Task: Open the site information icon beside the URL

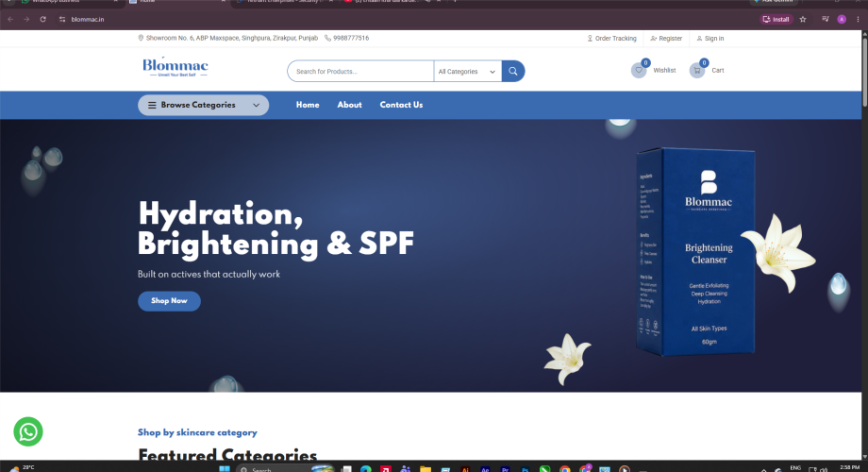Action: tap(62, 20)
